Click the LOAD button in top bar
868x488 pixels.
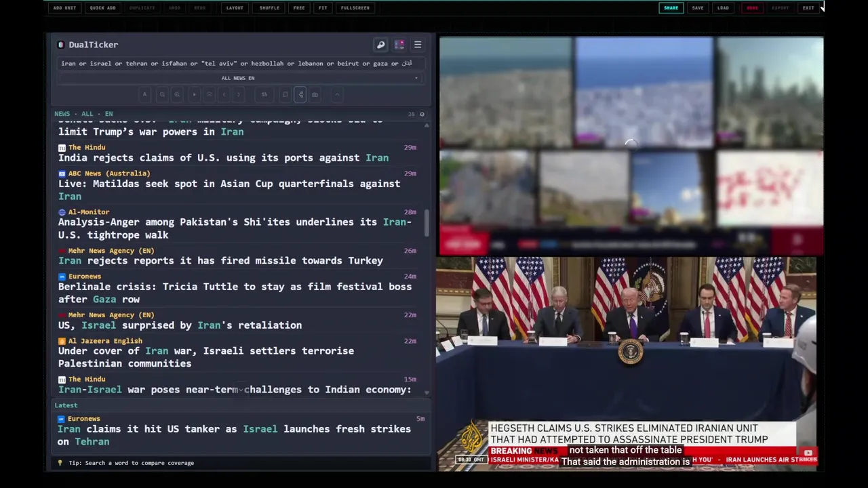[x=724, y=8]
